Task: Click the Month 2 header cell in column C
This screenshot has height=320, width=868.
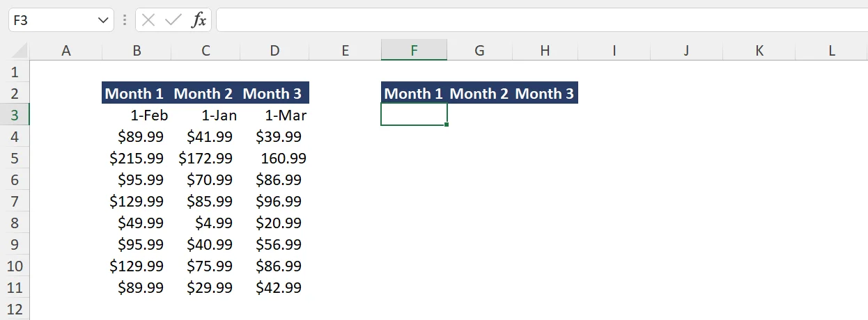Action: click(205, 93)
